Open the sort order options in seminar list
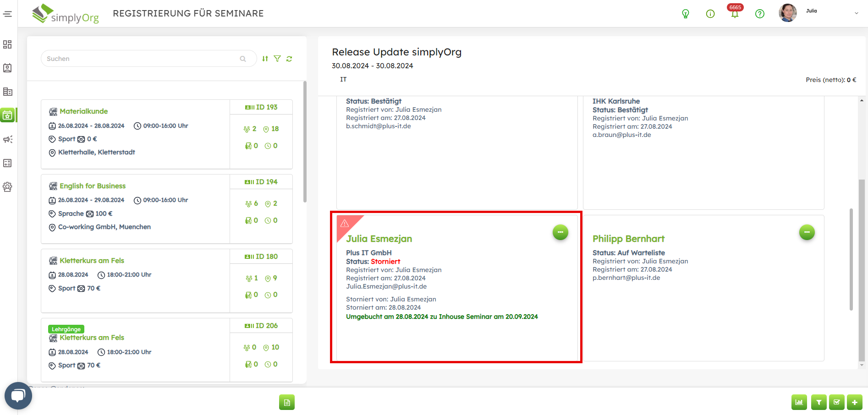The height and width of the screenshot is (415, 868). tap(265, 59)
